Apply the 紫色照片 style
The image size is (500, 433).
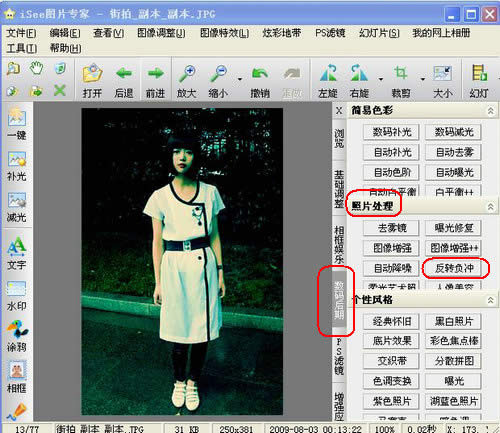coord(391,401)
